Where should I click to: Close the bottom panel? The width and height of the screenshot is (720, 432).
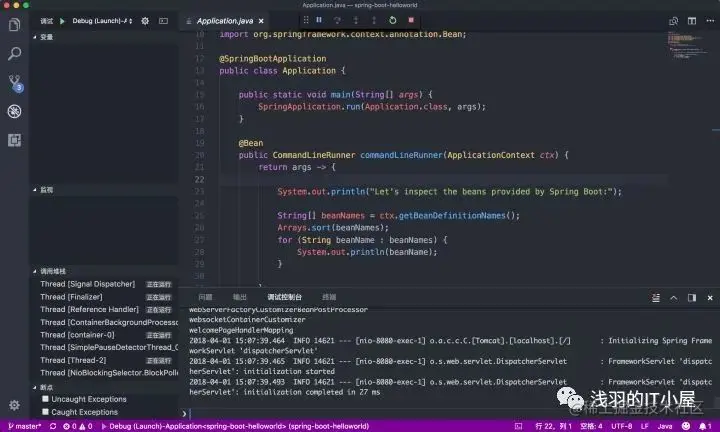tap(710, 298)
